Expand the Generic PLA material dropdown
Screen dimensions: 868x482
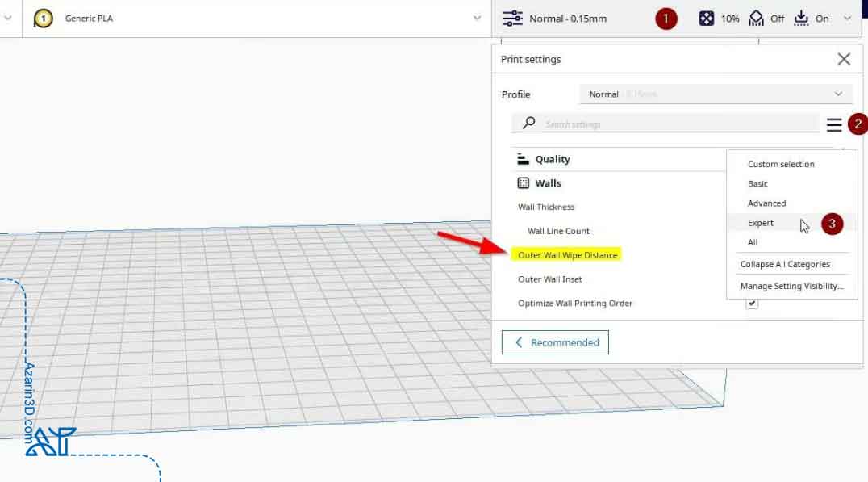click(477, 19)
